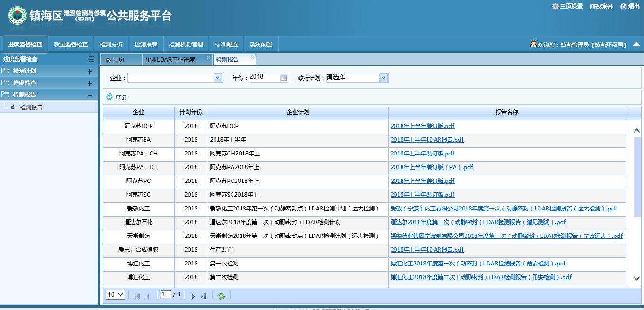
Task: Click the 查询 search button
Action: point(116,97)
